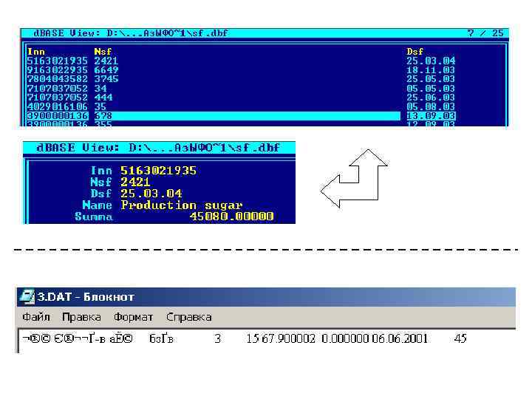Open the Справка menu in Notepad
532x399 pixels.
pyautogui.click(x=188, y=317)
